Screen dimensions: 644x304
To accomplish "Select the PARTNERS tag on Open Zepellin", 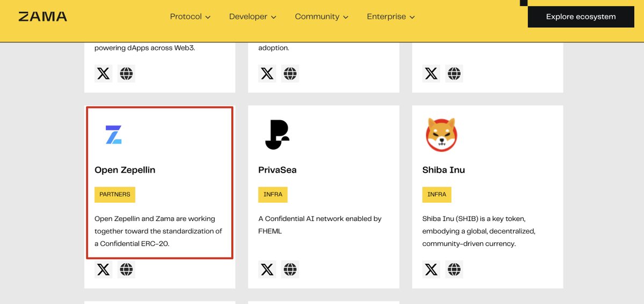I will [115, 195].
